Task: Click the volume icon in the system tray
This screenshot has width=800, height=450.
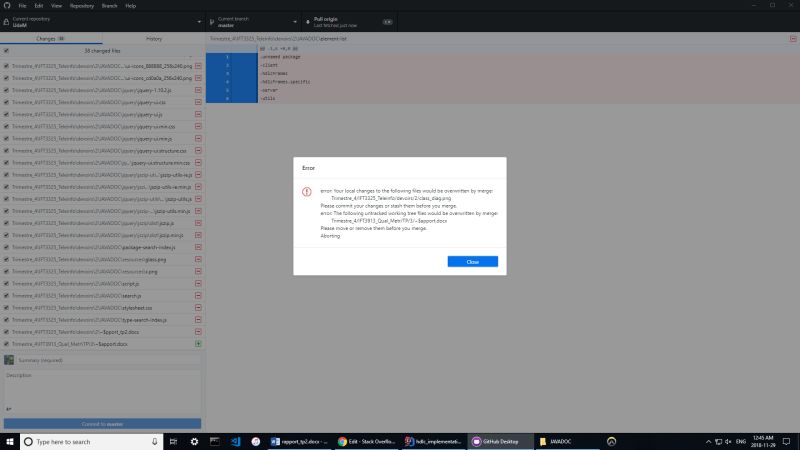Action: pyautogui.click(x=728, y=441)
